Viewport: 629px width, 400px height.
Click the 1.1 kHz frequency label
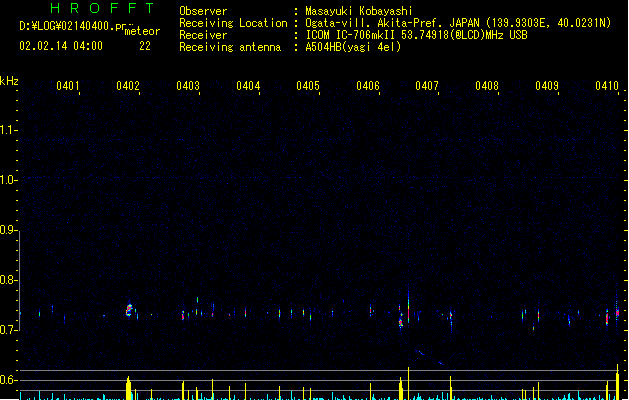tap(8, 130)
